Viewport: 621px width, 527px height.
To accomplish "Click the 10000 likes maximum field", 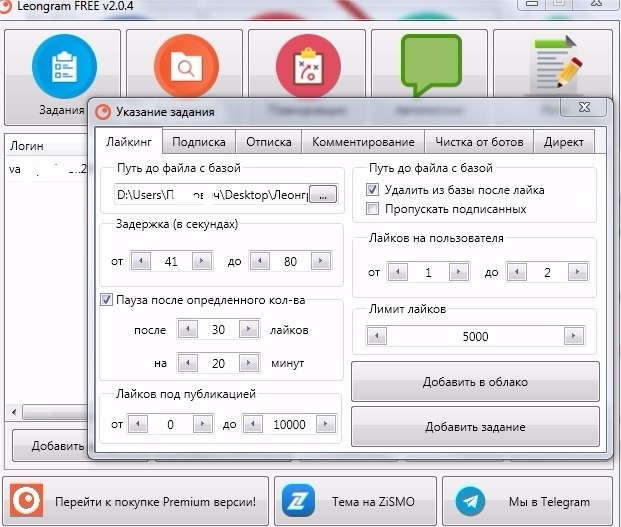I will pos(289,424).
